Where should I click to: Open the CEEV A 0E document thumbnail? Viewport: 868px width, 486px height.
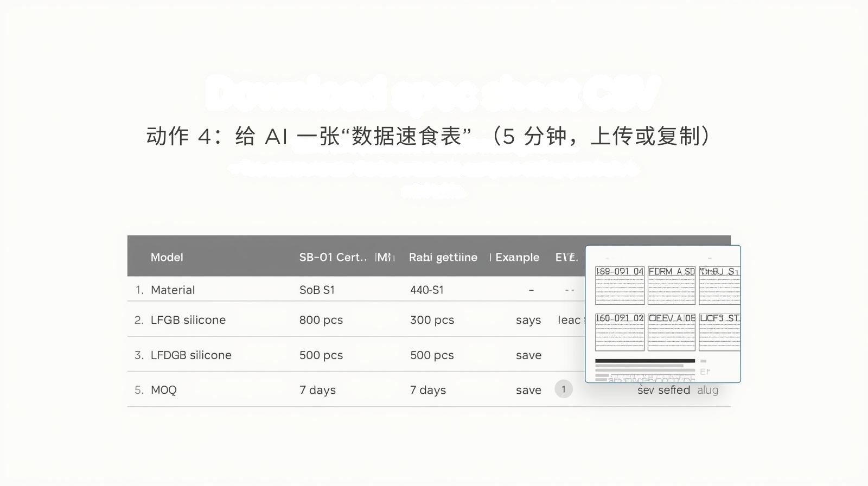(x=671, y=332)
